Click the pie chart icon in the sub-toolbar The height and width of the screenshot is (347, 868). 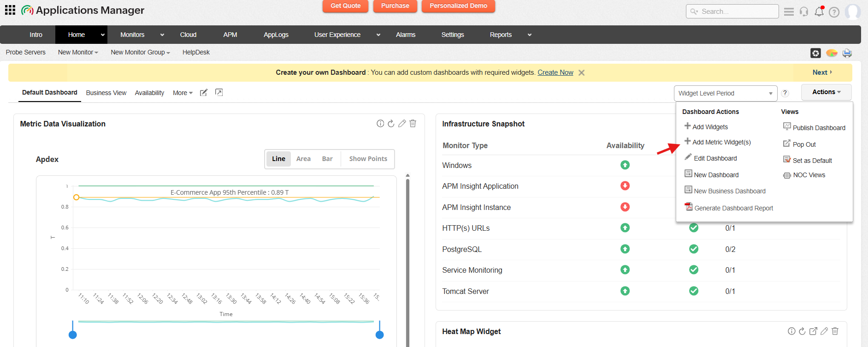coord(832,53)
